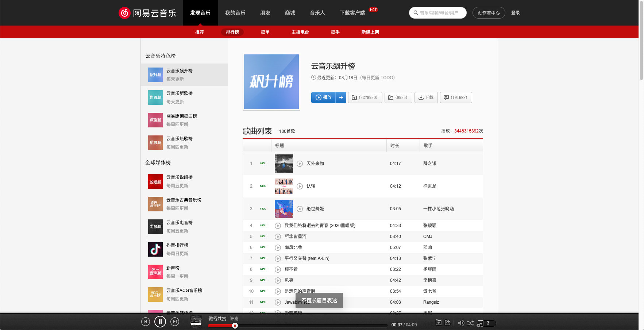Click the 天外来物 album cover thumbnail
This screenshot has width=644, height=330.
click(x=284, y=164)
